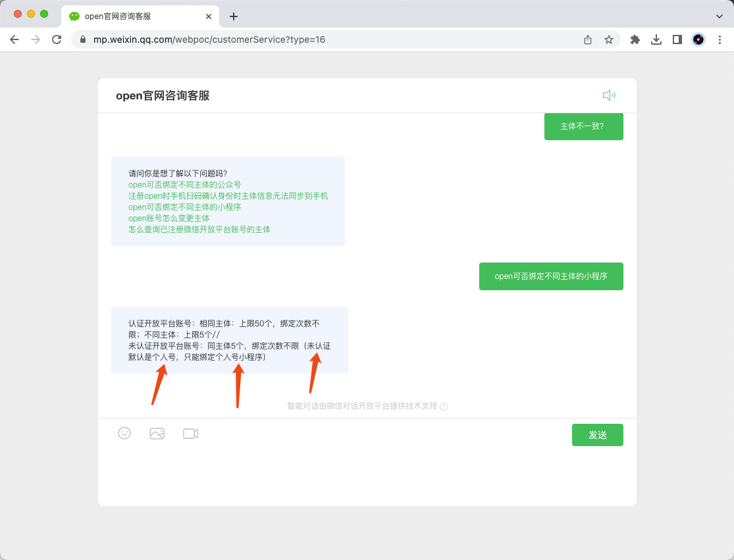Bookmark this page with the star

608,39
